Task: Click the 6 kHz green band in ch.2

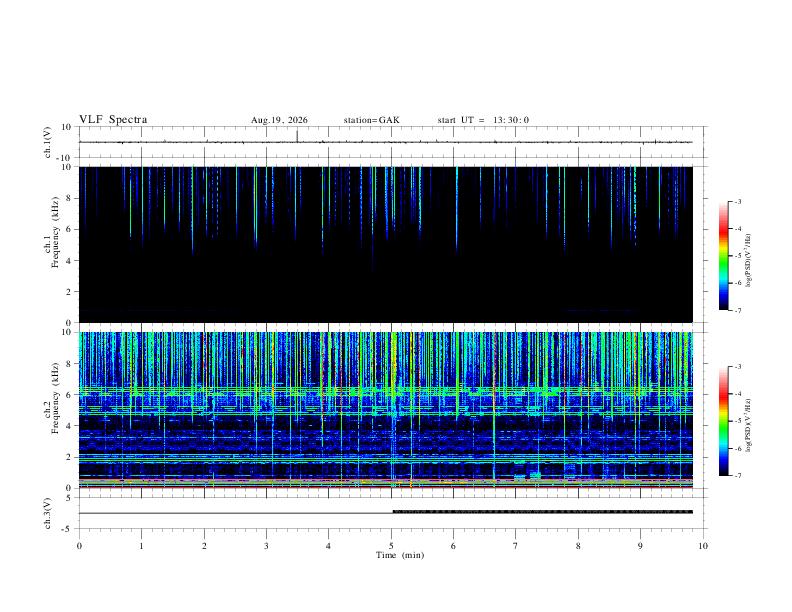Action: pos(386,390)
